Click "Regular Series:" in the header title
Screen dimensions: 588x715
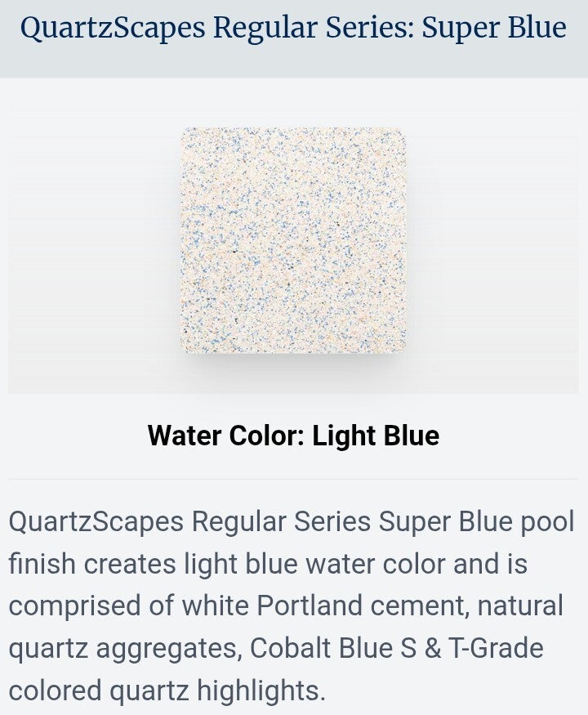(314, 29)
